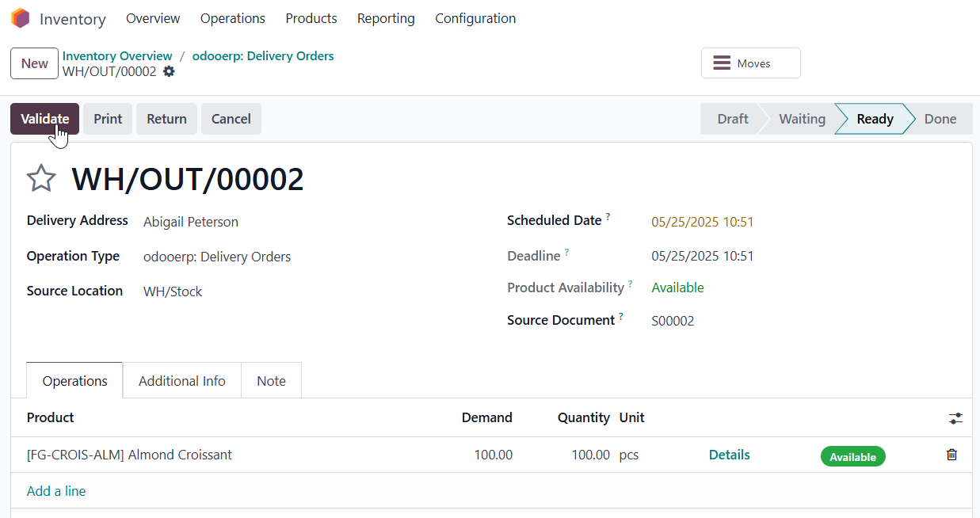
Task: Open the gear actions menu beside WH/OUT/00002
Action: (x=169, y=71)
